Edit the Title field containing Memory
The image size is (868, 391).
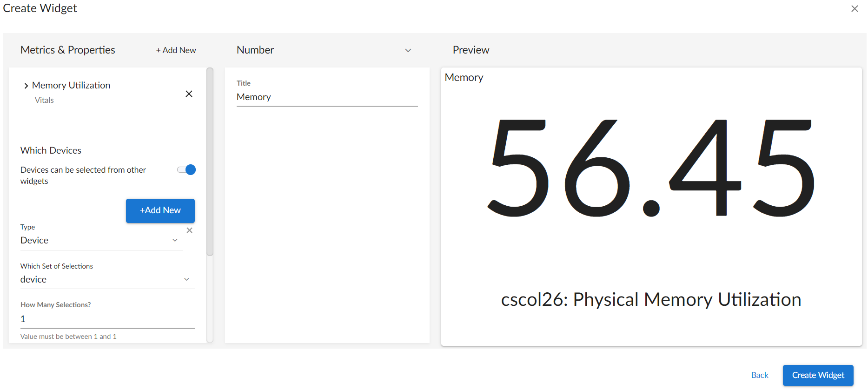[x=327, y=97]
